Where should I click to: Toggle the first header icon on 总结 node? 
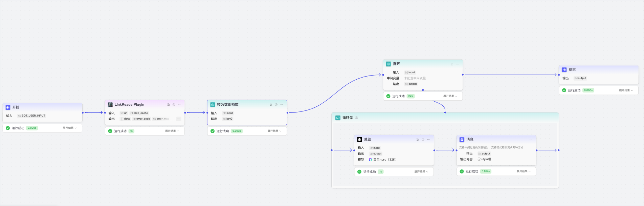(x=418, y=140)
